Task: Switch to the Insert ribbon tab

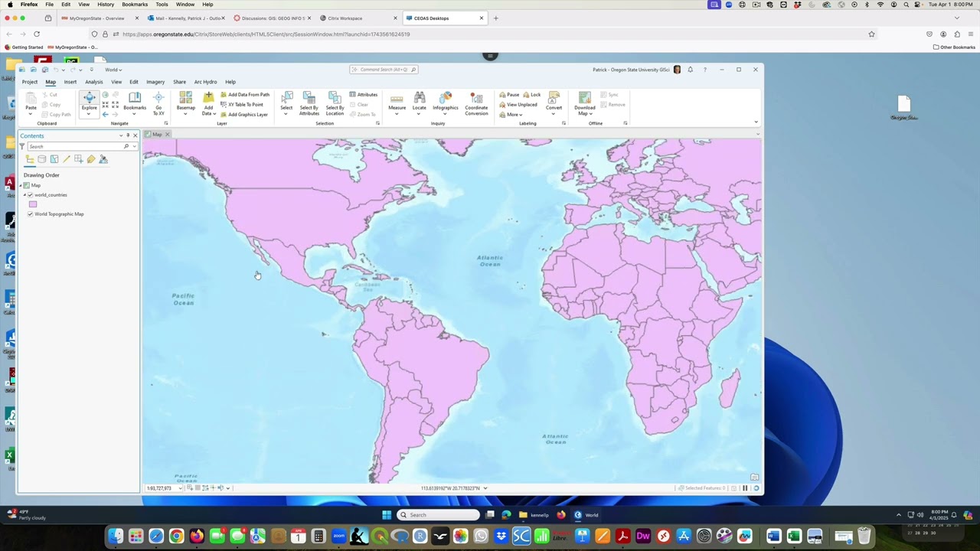Action: [x=70, y=82]
